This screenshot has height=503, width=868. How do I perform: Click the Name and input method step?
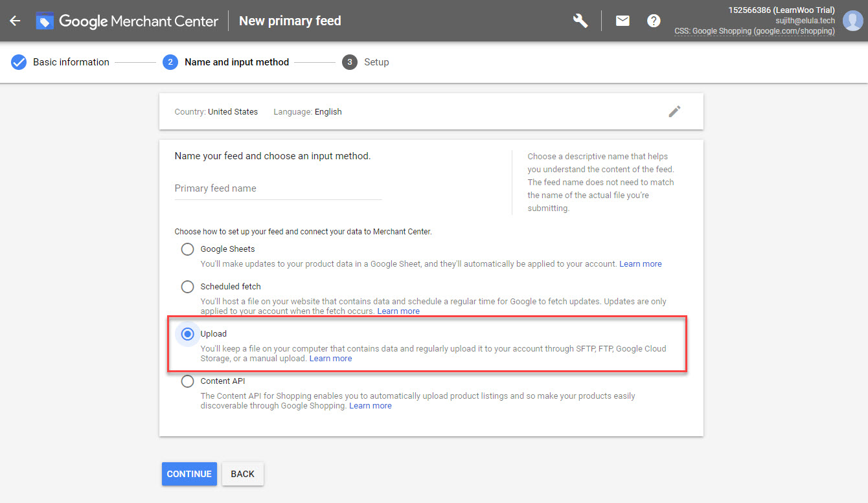[x=236, y=62]
